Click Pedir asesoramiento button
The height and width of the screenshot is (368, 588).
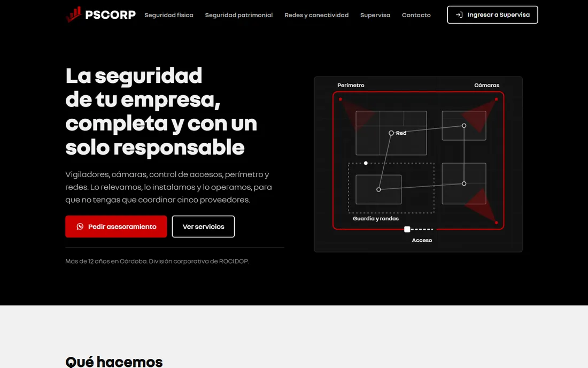(x=116, y=227)
